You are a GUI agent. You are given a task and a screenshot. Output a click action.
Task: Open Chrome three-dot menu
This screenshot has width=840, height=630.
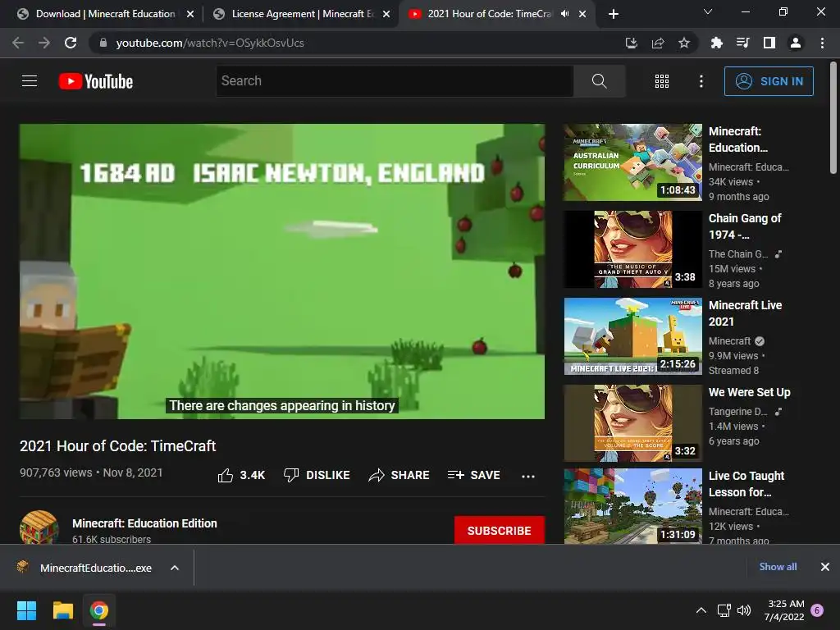pos(822,43)
